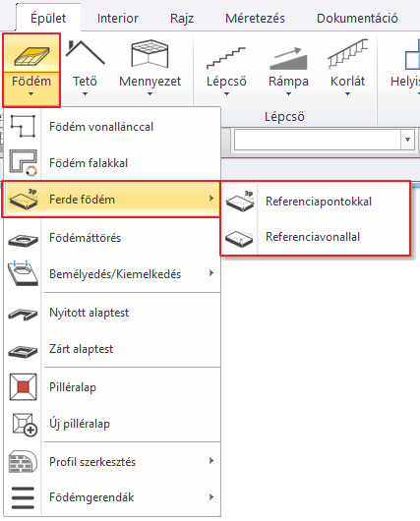The image size is (420, 521).
Task: Pick Referenciavonallal in the submenu
Action: pos(315,237)
